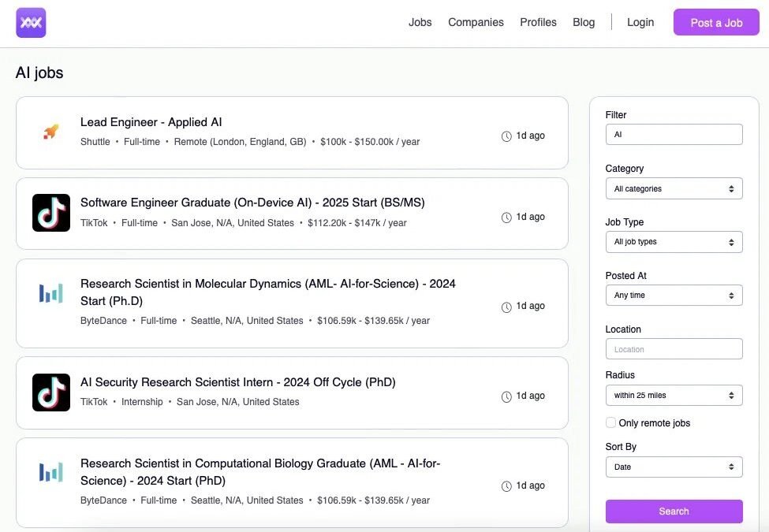Click clock icon on Computational Biology listing
The image size is (769, 532).
tap(506, 486)
